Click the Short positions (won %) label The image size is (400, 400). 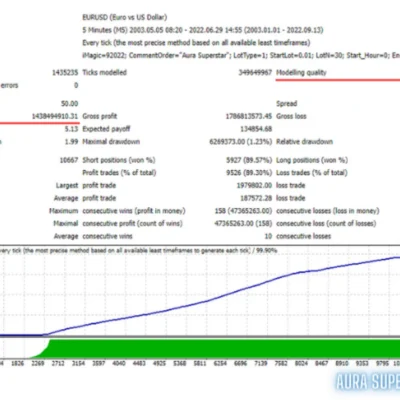(119, 160)
